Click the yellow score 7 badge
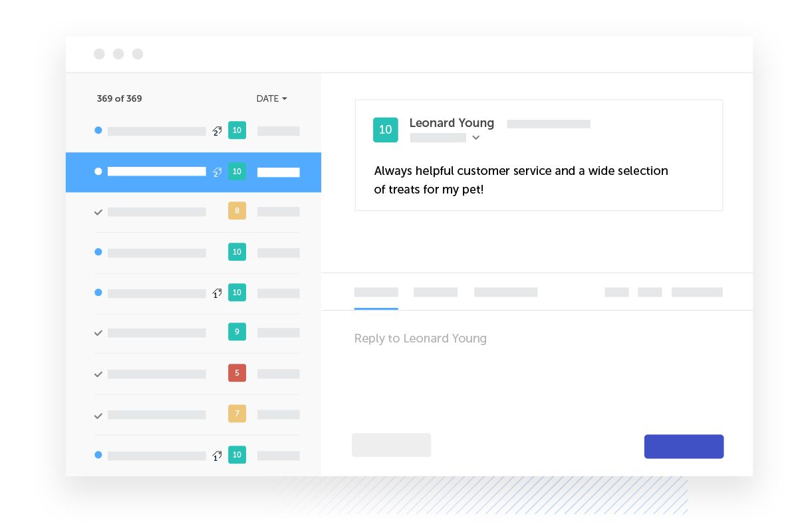 click(x=237, y=413)
